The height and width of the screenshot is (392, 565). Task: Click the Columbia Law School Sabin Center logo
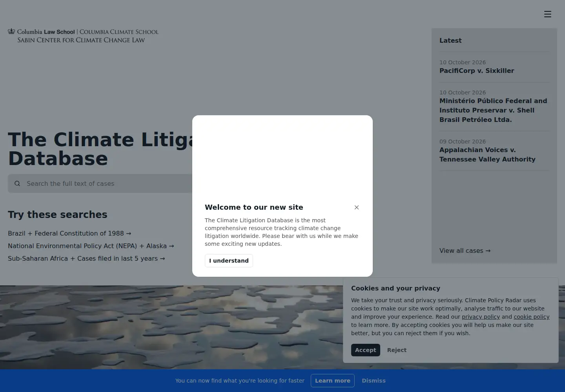(83, 36)
